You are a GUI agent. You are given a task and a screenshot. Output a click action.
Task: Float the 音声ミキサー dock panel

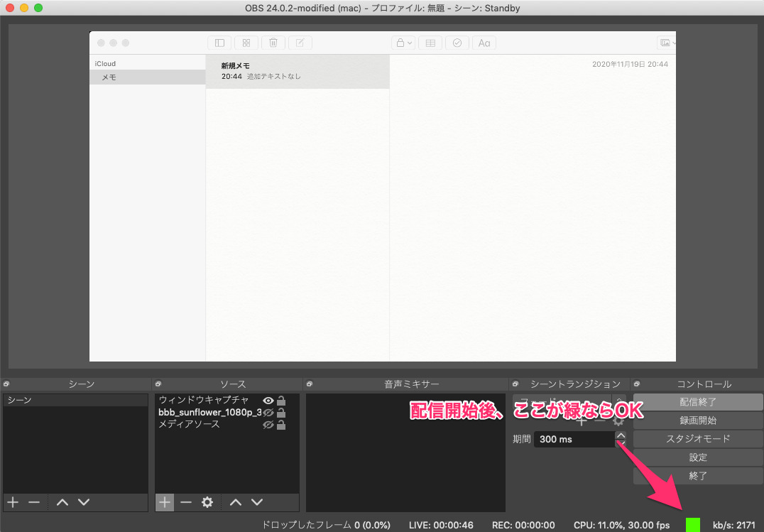tap(310, 384)
